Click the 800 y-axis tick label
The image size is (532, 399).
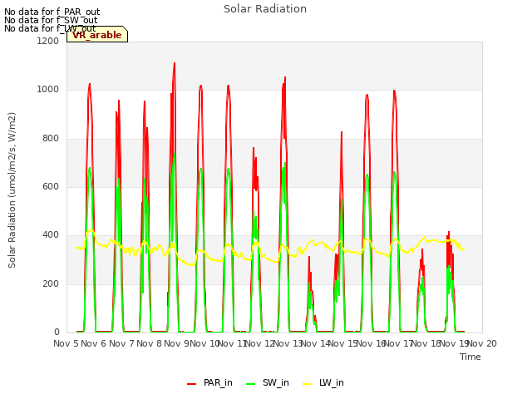(51, 139)
